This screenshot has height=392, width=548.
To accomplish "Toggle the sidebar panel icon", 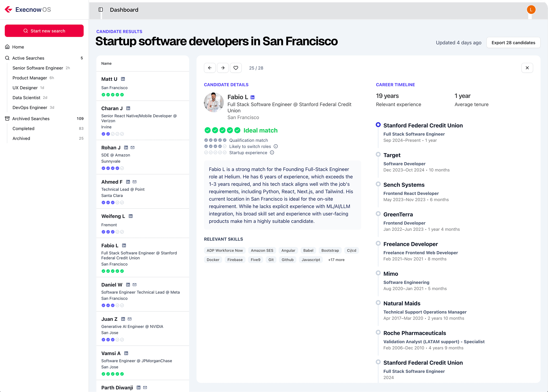I will tap(101, 10).
